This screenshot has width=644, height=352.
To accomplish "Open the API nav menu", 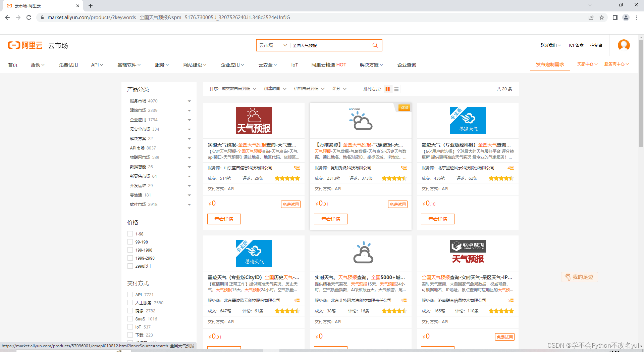I will click(97, 65).
